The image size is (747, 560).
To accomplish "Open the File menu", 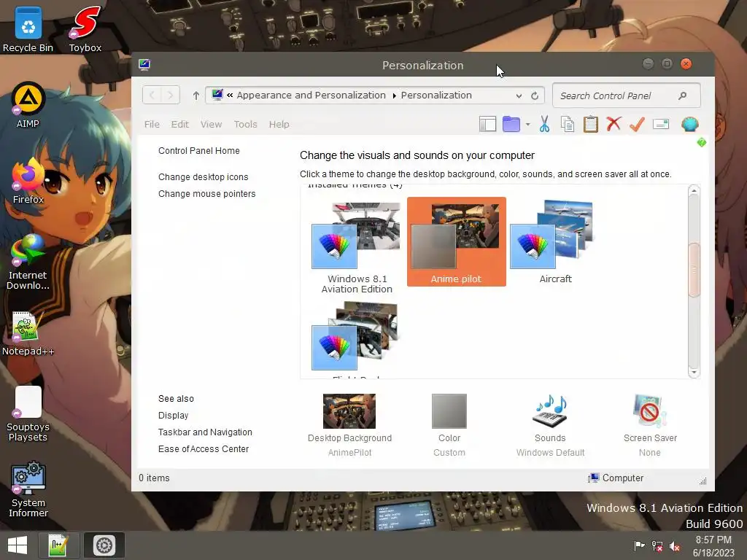I will 152,124.
